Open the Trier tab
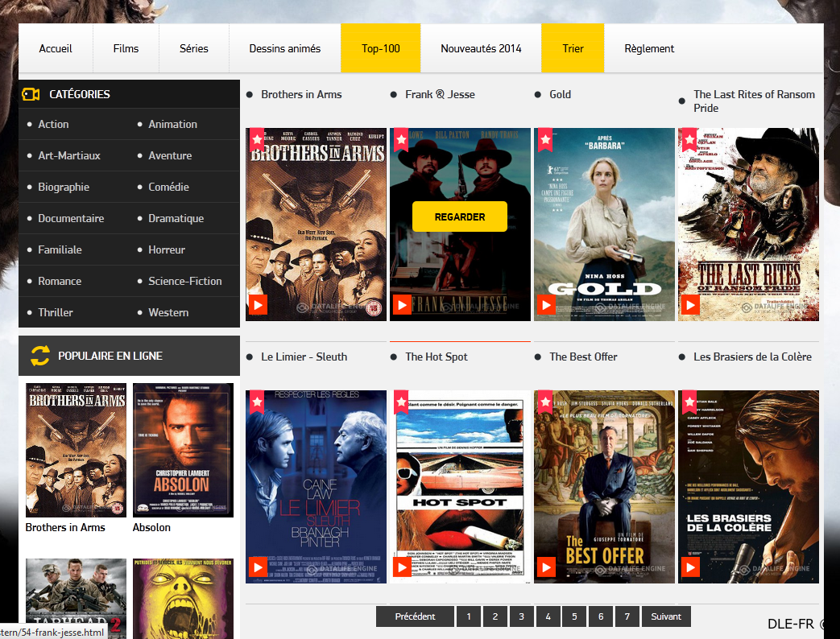The height and width of the screenshot is (639, 840). coord(573,48)
